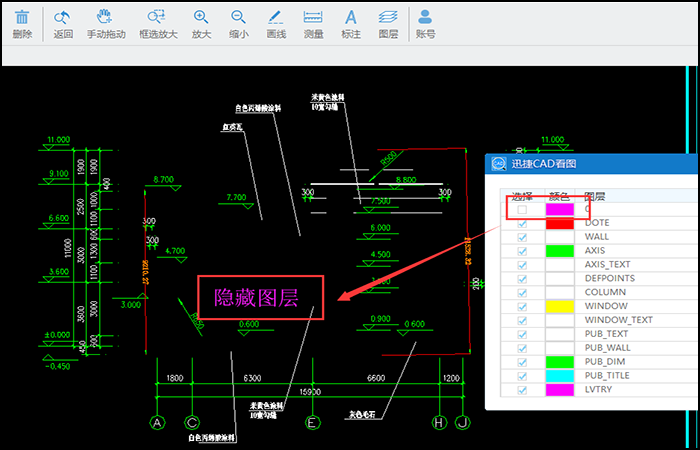Select the AXIS_TEXT layer name
The height and width of the screenshot is (450, 700).
coord(608,264)
